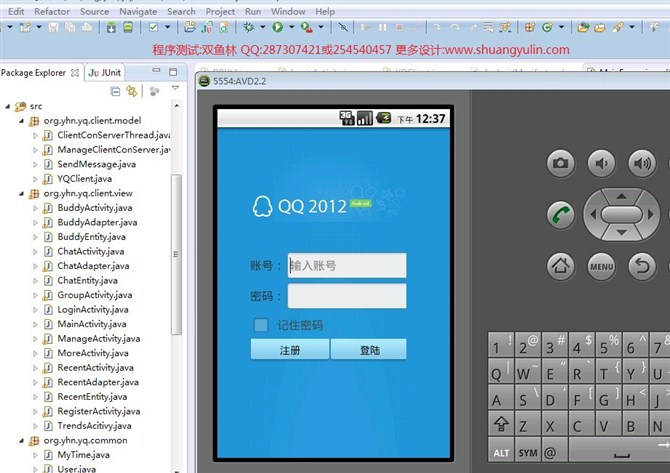Open the Refactor menu
Screen dimensions: 670x473
point(52,12)
